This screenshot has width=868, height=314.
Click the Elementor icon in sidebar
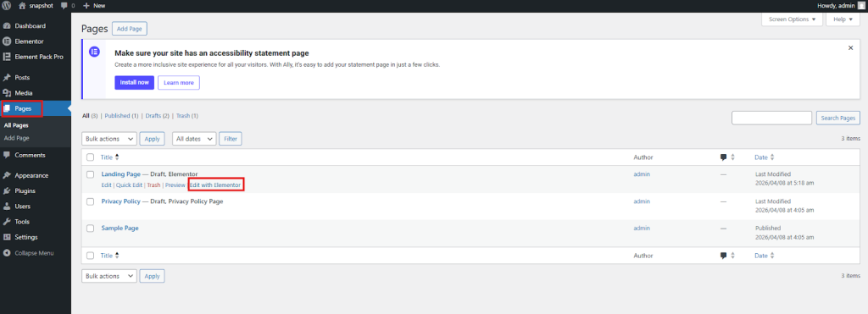point(7,41)
